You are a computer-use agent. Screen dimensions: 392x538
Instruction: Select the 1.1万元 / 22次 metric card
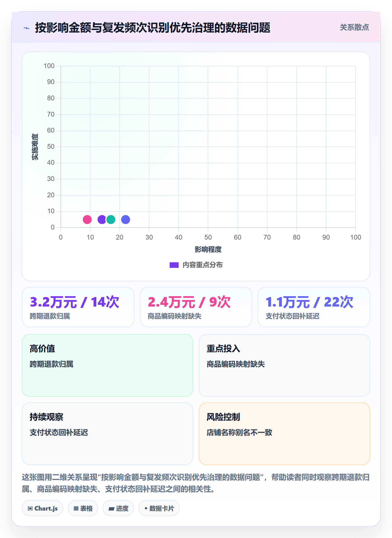point(314,307)
